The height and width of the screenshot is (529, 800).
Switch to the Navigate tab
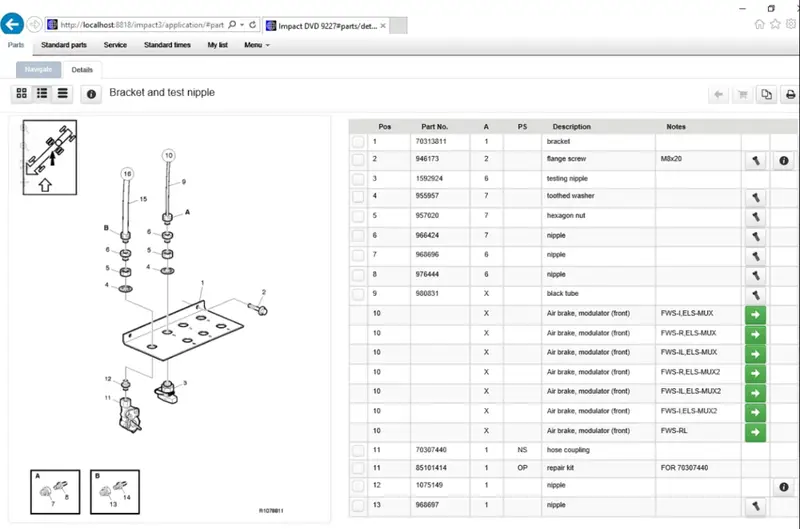(38, 69)
